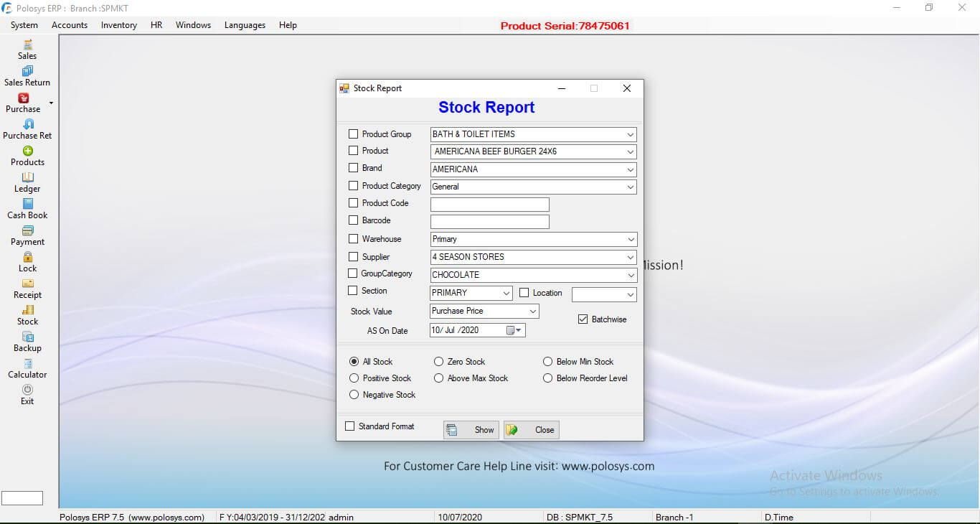980x524 pixels.
Task: Focus the Barcode text field
Action: coord(490,221)
